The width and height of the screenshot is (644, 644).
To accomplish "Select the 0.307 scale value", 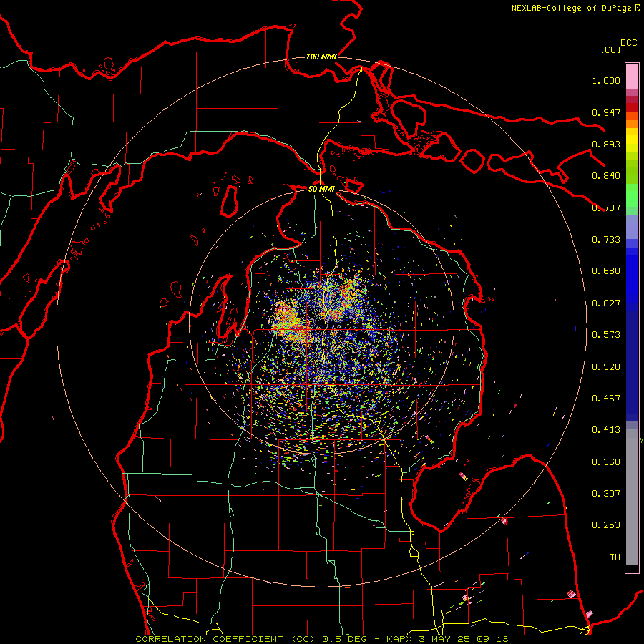I will [x=606, y=494].
